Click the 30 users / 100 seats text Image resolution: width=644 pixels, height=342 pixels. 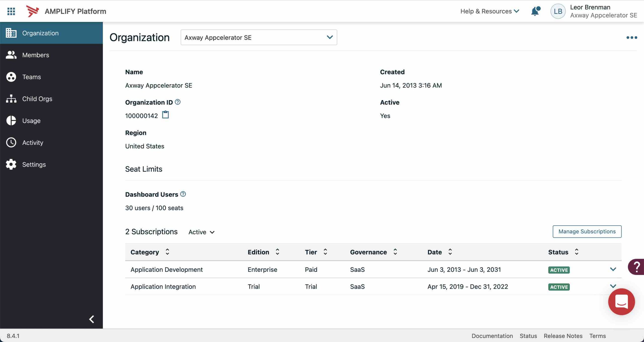(x=154, y=208)
